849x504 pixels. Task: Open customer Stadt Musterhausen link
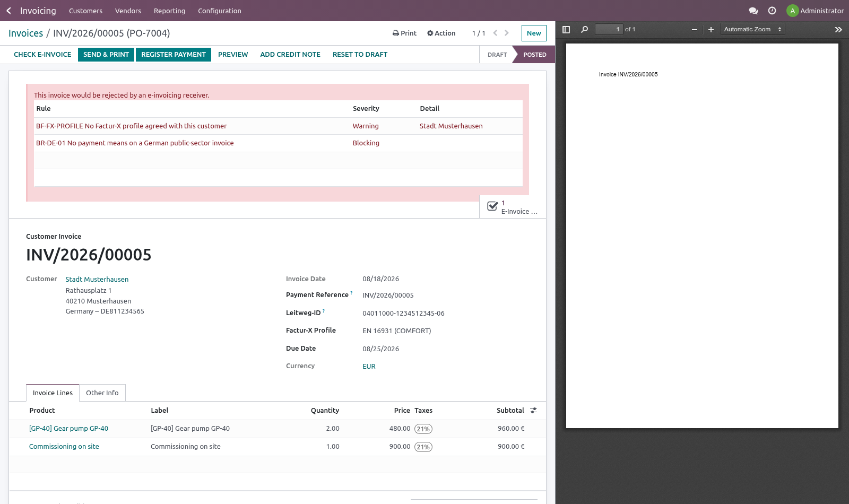[97, 280]
